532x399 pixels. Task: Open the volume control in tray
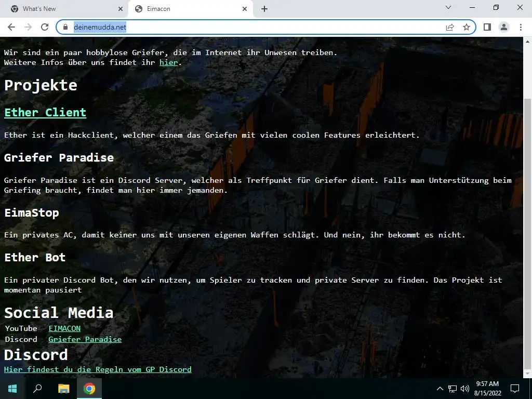click(x=465, y=389)
